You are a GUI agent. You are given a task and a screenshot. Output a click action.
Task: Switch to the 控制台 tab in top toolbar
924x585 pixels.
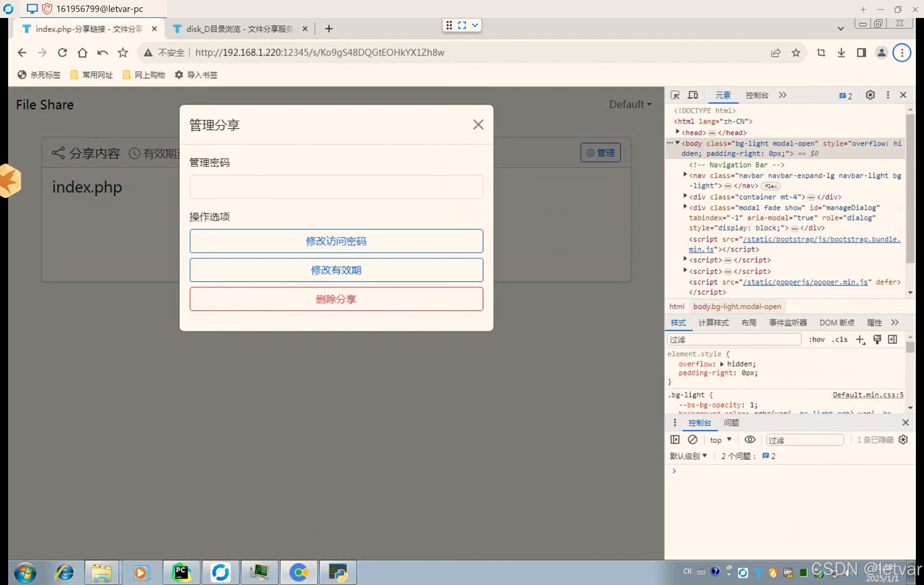click(x=757, y=95)
